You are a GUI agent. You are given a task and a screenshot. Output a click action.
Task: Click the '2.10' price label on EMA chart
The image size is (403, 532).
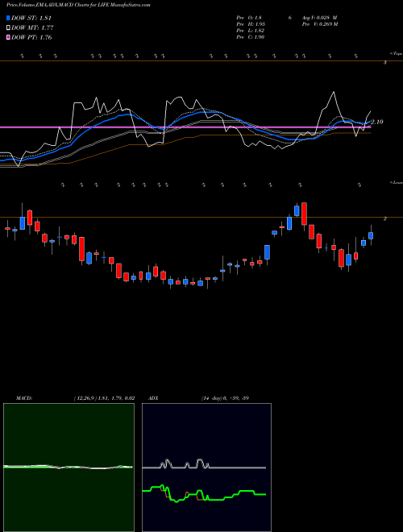coord(377,122)
